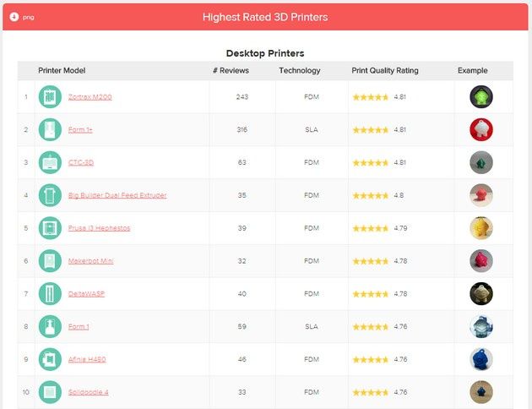Click the 4.79 rating value
This screenshot has width=532, height=409.
click(x=400, y=228)
